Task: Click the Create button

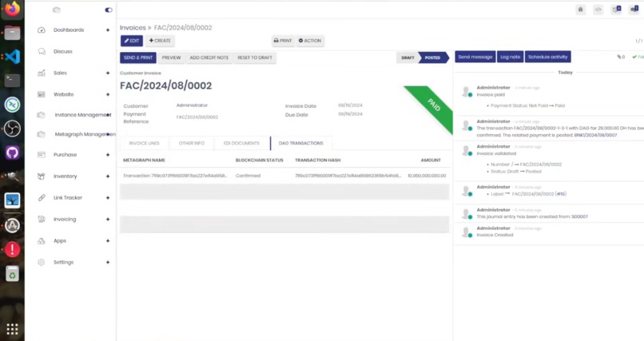Action: click(160, 41)
